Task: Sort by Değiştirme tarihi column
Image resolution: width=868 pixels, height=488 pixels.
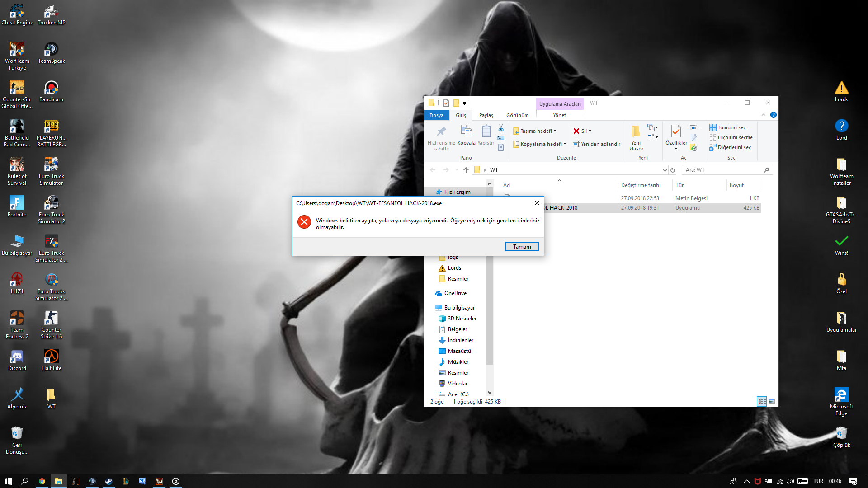Action: pos(645,185)
